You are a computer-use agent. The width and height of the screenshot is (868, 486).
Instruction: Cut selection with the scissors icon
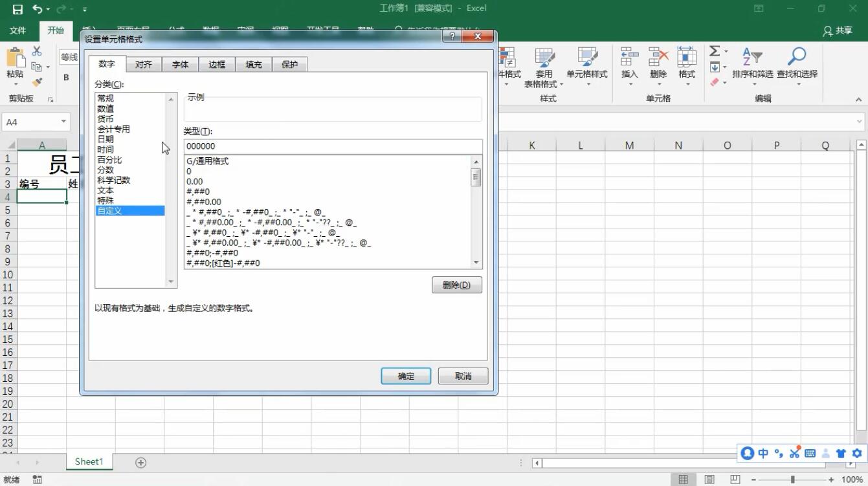click(37, 51)
